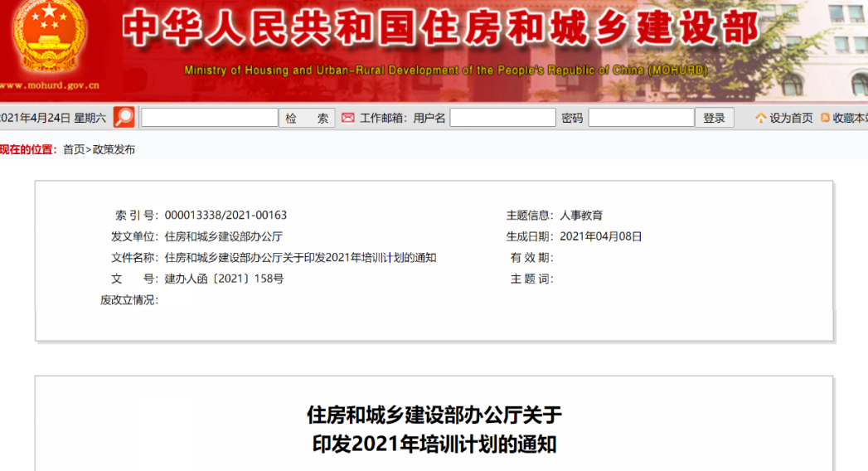Focus the 密码 password field
The width and height of the screenshot is (868, 471).
pos(641,117)
